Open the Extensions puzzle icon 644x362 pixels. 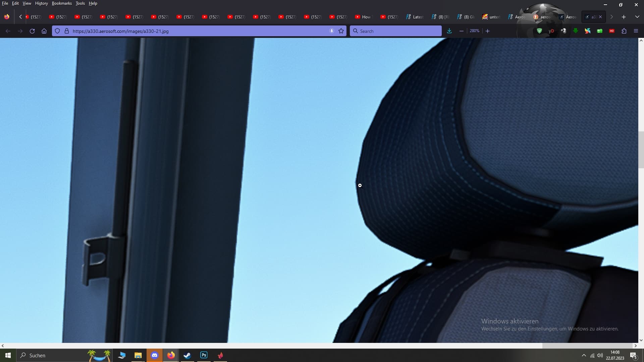624,31
